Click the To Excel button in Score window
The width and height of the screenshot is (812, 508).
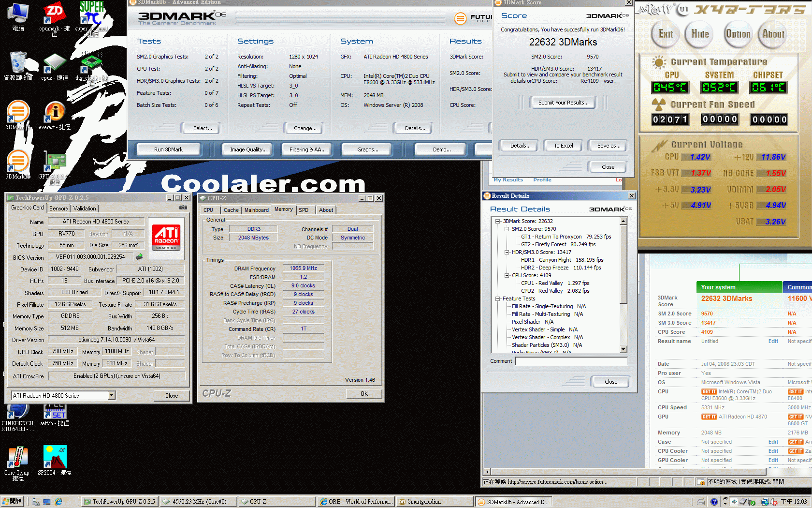click(x=564, y=146)
